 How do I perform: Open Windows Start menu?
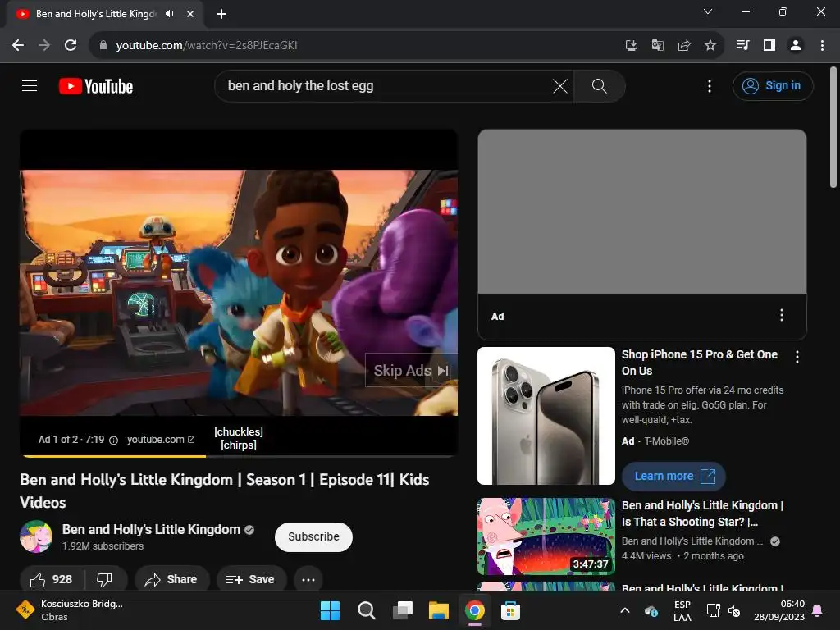pyautogui.click(x=330, y=610)
